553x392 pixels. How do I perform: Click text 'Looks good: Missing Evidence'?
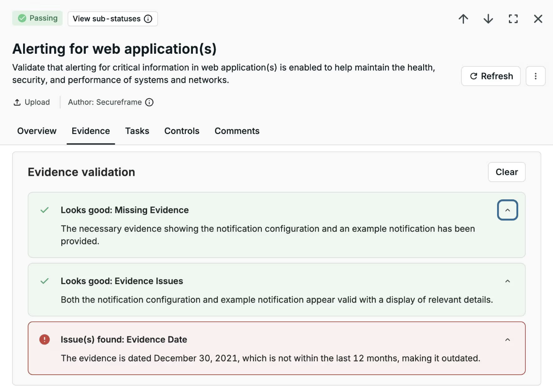pyautogui.click(x=125, y=210)
